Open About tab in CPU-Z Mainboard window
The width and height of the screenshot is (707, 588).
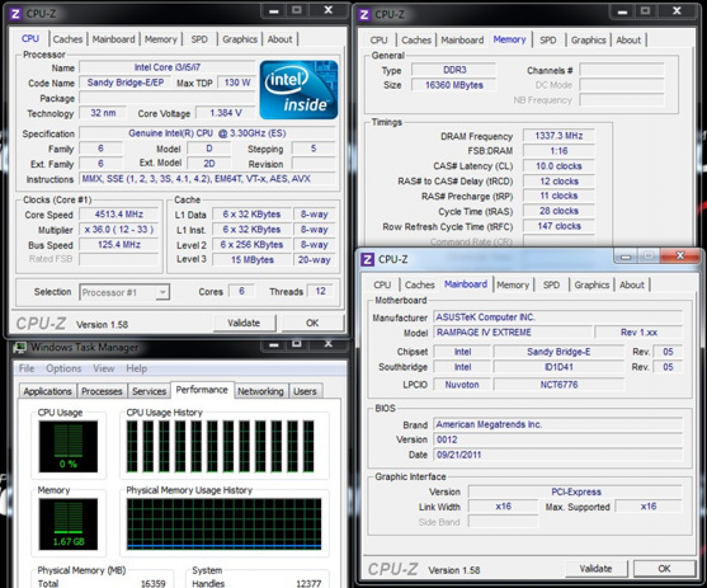[632, 285]
